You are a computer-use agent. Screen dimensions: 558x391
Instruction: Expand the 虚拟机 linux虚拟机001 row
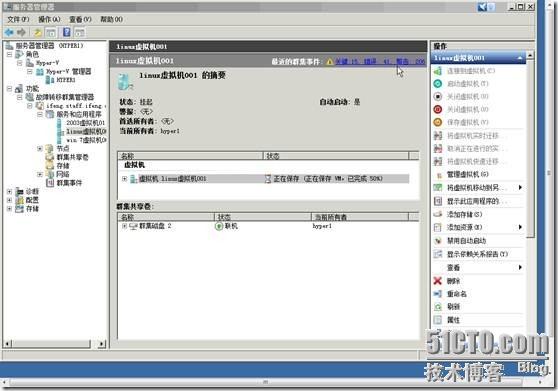coord(125,179)
